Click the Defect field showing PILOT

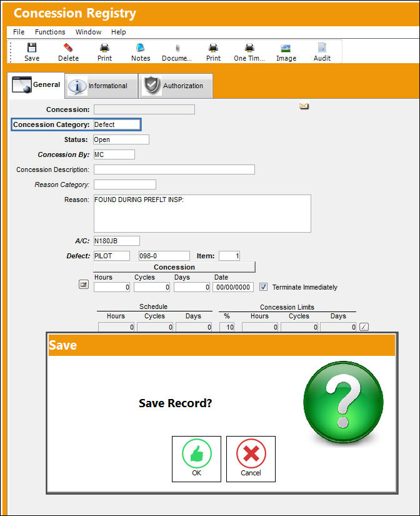pos(112,256)
